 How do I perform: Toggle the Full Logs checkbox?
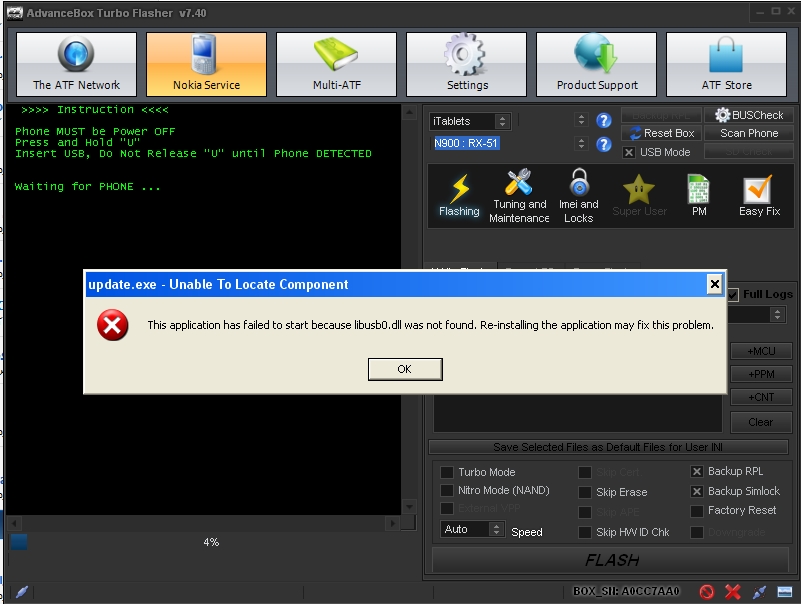(x=733, y=294)
